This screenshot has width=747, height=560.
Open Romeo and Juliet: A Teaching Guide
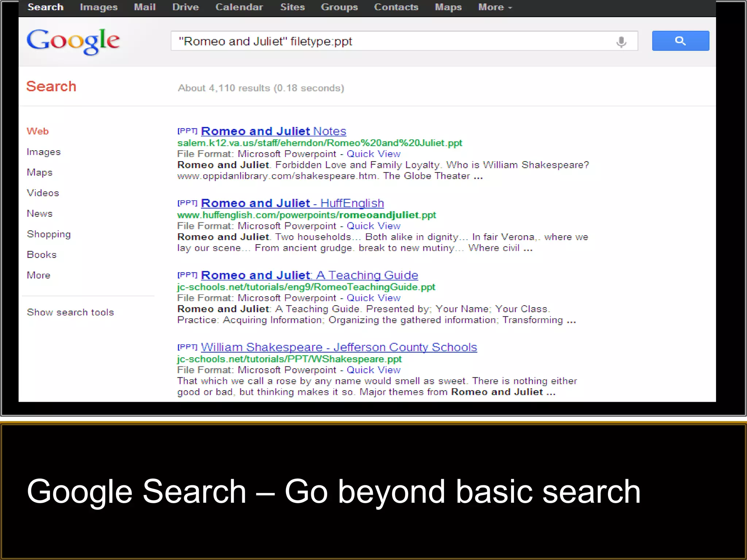click(x=310, y=275)
